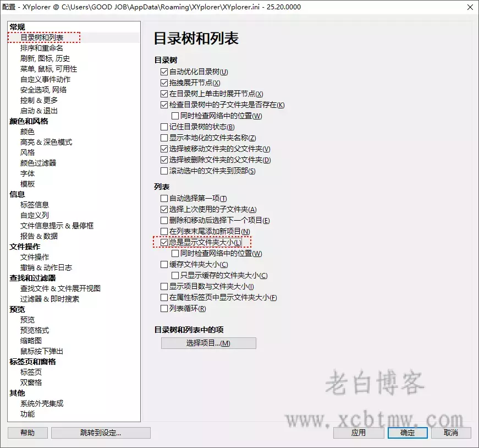This screenshot has width=479, height=448.
Task: Toggle 显示本地化的文件夹名称
Action: pyautogui.click(x=164, y=138)
